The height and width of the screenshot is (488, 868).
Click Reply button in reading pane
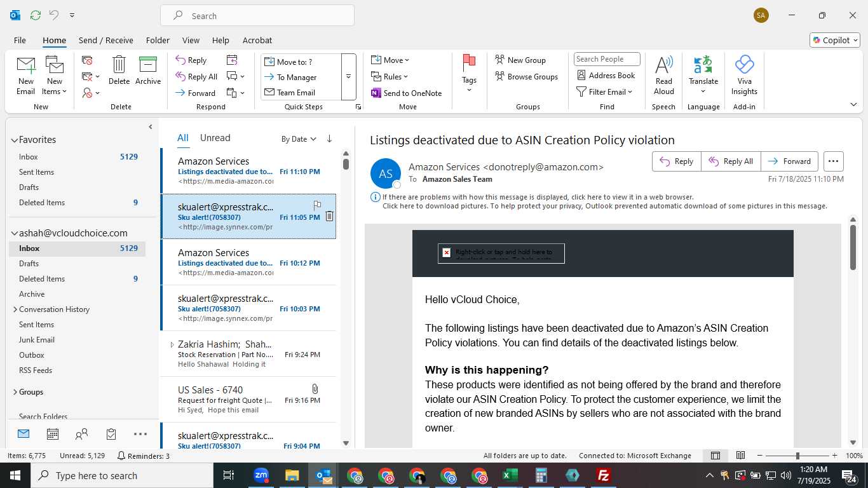click(677, 161)
